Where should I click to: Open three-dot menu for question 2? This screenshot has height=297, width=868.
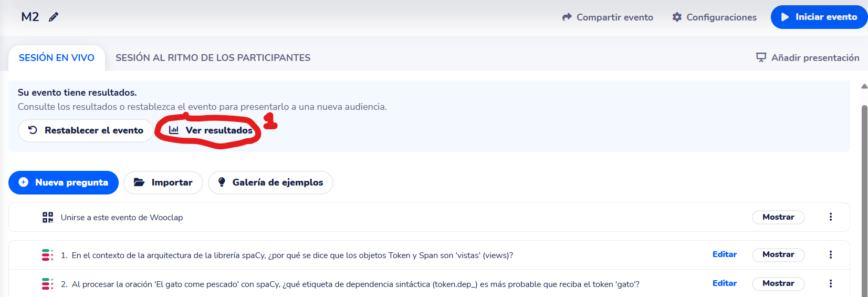pos(831,283)
